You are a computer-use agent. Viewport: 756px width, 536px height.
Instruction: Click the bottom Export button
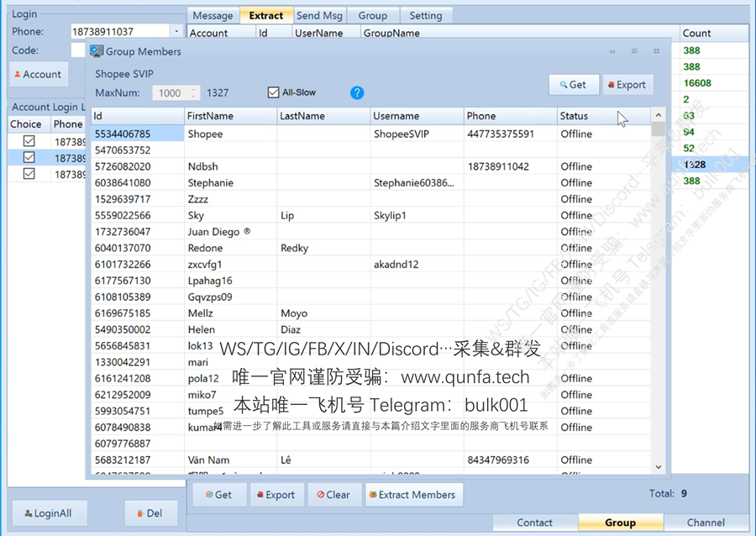pyautogui.click(x=276, y=495)
